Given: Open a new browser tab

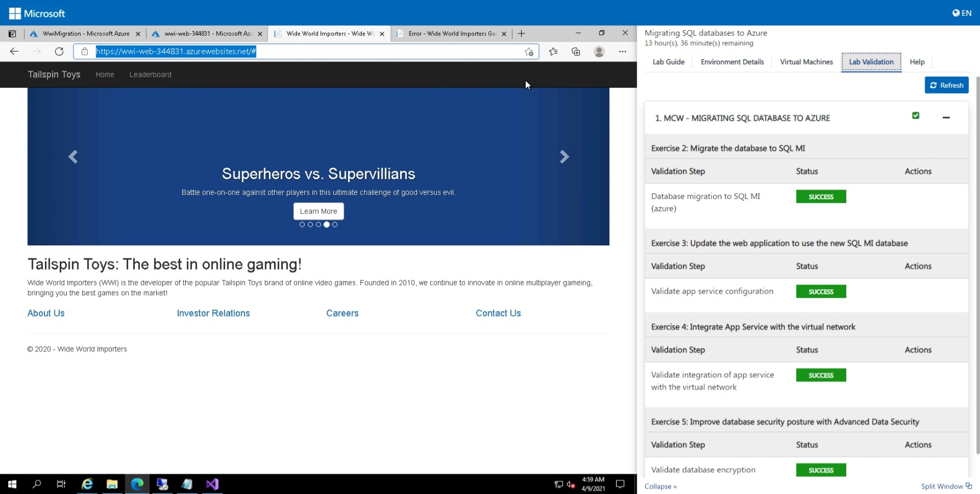Looking at the screenshot, I should 521,33.
